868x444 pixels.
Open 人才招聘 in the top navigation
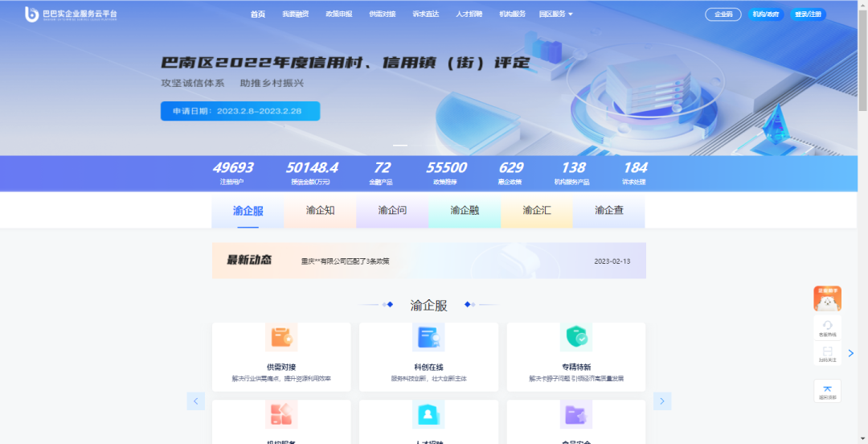point(469,14)
